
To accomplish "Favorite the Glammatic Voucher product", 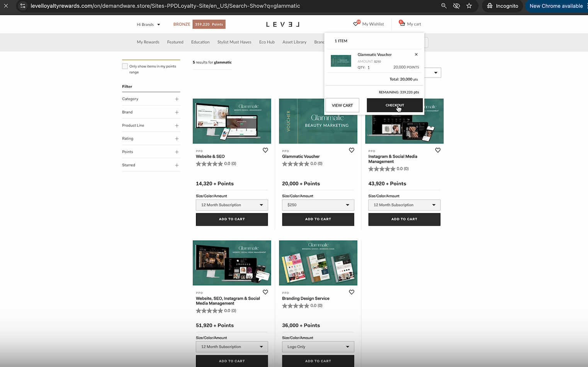I will point(351,150).
